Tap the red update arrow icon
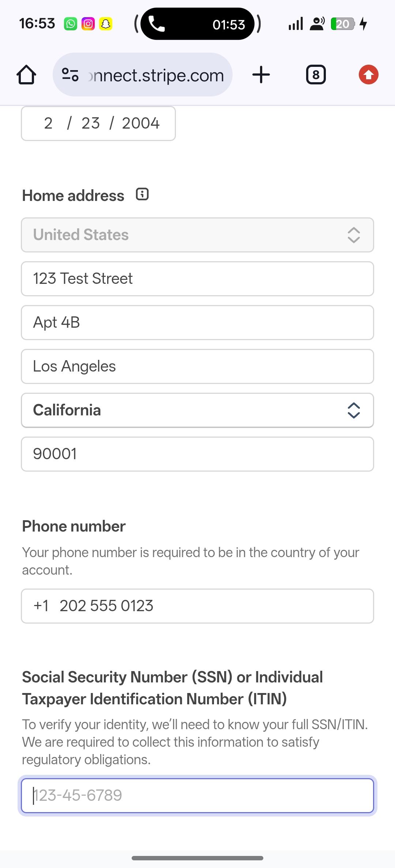 point(368,75)
